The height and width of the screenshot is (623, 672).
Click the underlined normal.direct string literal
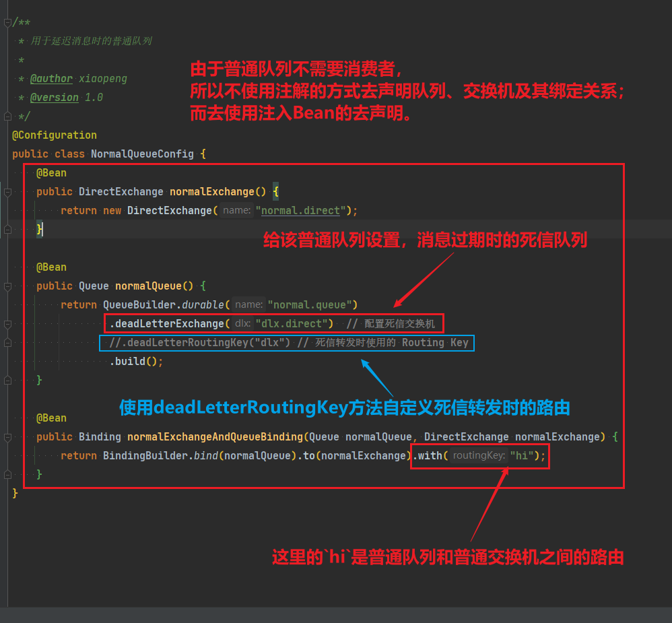coord(301,210)
